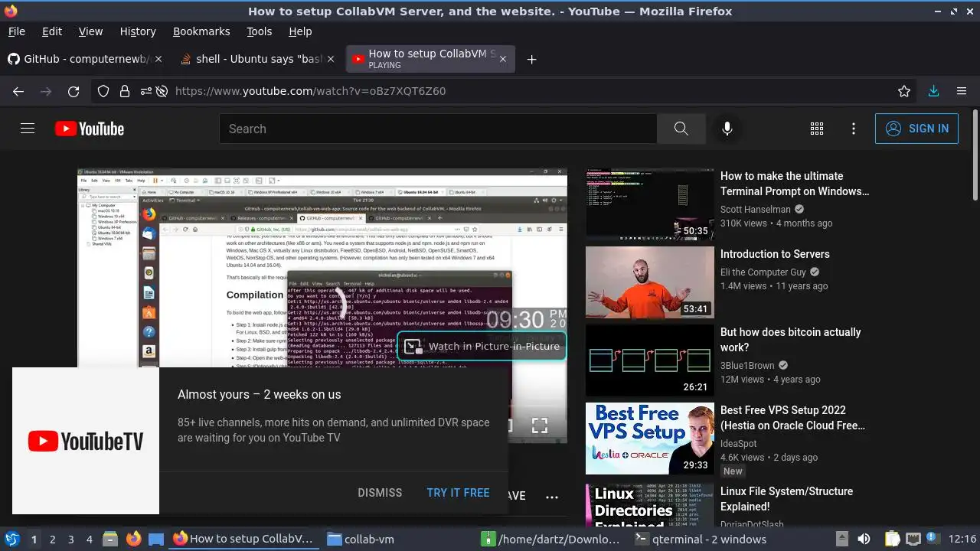Open collab-vm window from taskbar

click(398, 540)
